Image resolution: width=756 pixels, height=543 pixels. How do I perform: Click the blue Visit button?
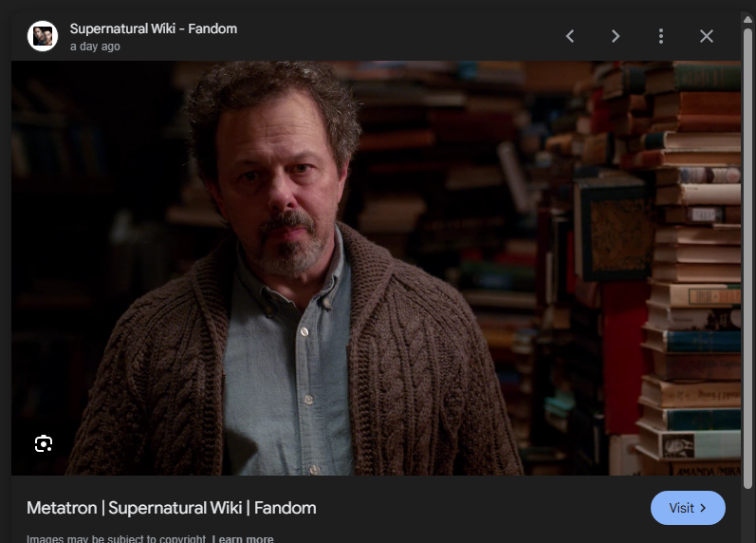click(x=688, y=508)
